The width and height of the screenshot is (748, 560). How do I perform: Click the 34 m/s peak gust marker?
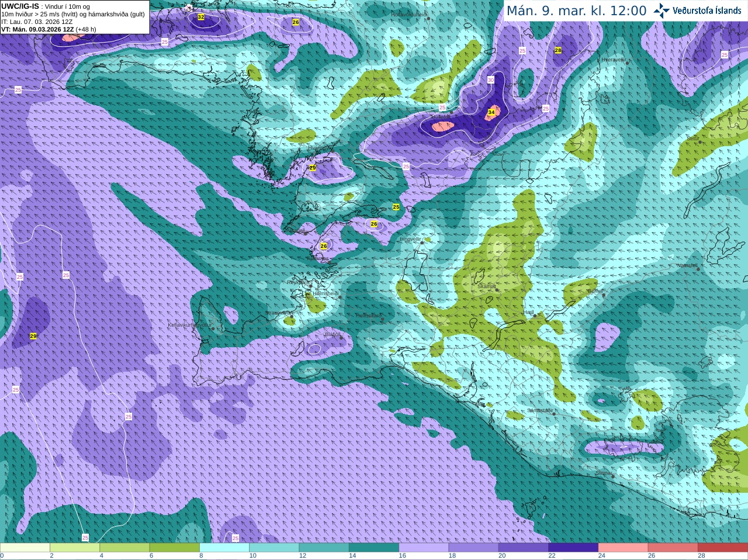(491, 112)
